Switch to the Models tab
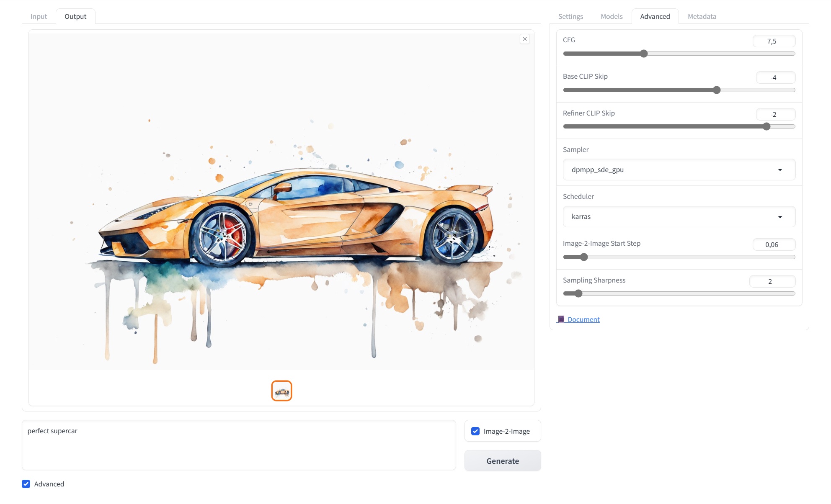Screen dimensions: 831x504 (x=612, y=16)
